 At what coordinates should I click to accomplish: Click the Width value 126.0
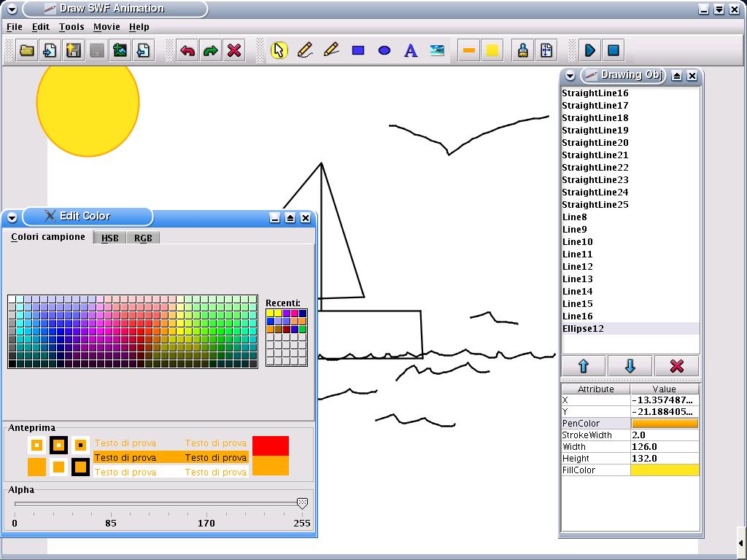[x=665, y=447]
